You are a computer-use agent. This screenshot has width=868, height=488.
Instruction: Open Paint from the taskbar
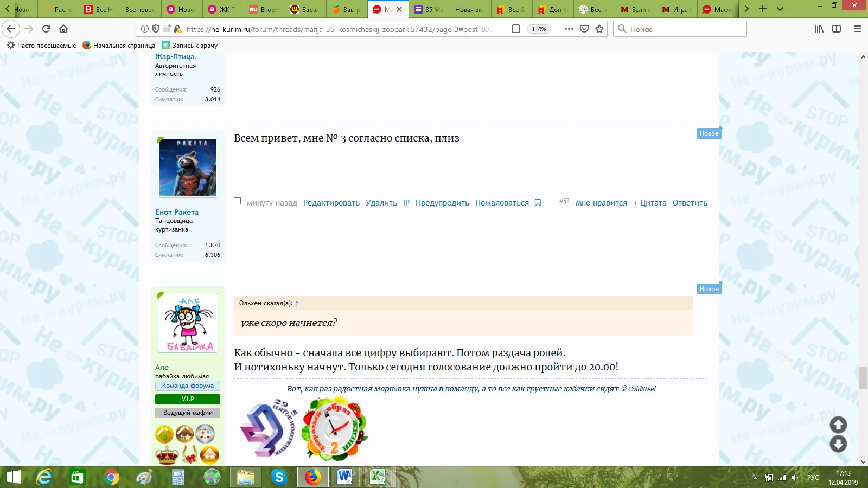click(x=145, y=477)
